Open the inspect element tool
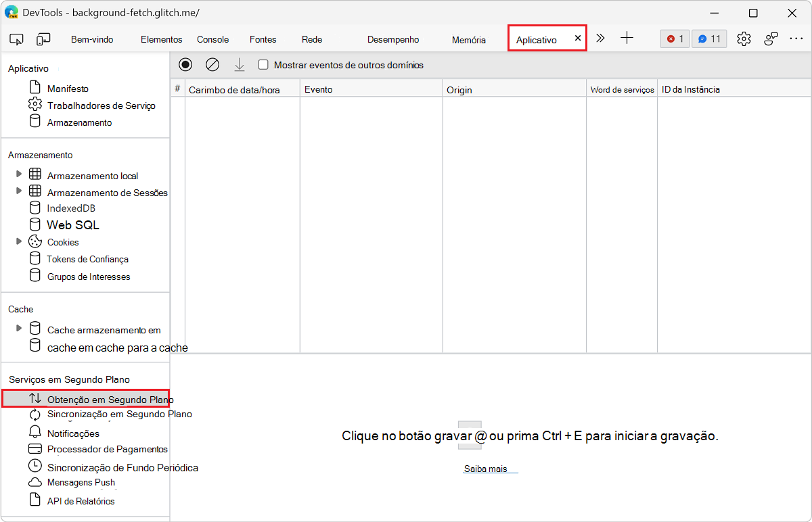 coord(17,39)
